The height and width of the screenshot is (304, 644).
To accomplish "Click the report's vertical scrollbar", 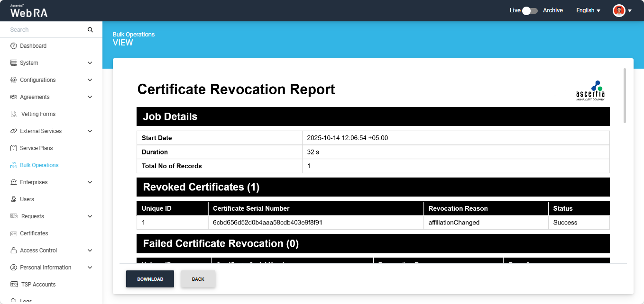I will [x=625, y=95].
